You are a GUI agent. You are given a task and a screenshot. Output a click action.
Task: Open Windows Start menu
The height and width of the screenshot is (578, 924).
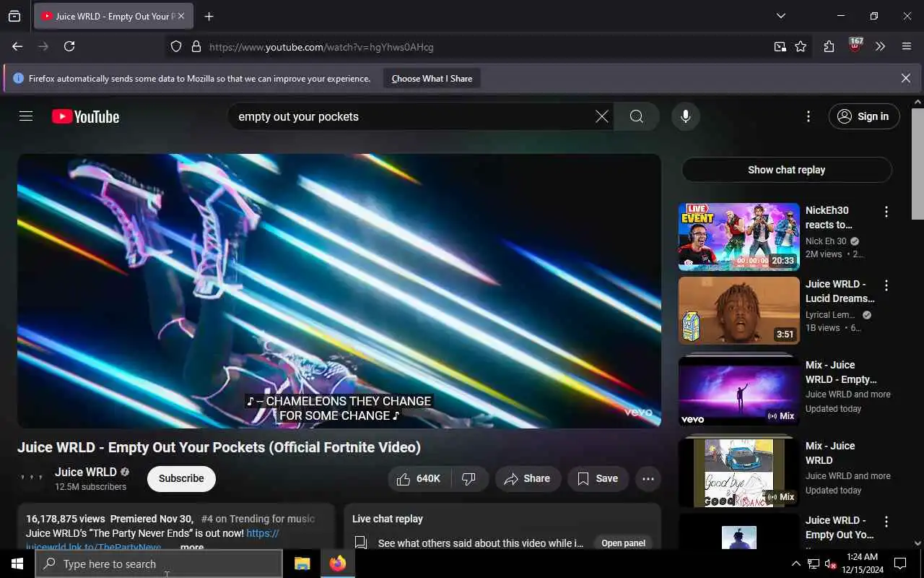17,564
